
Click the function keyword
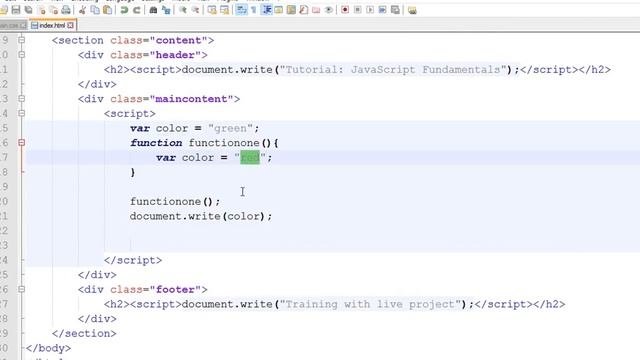[x=156, y=143]
